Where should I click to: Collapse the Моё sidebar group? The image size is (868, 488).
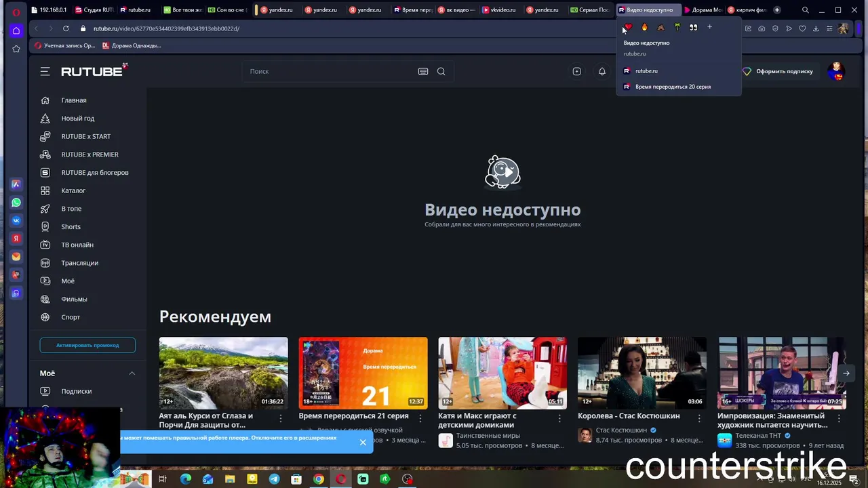pos(132,373)
